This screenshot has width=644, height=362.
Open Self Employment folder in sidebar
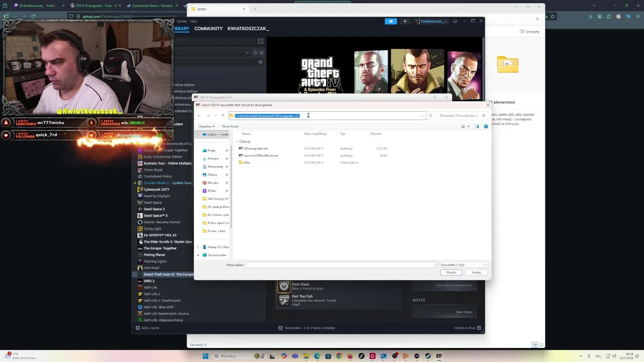[x=215, y=199]
